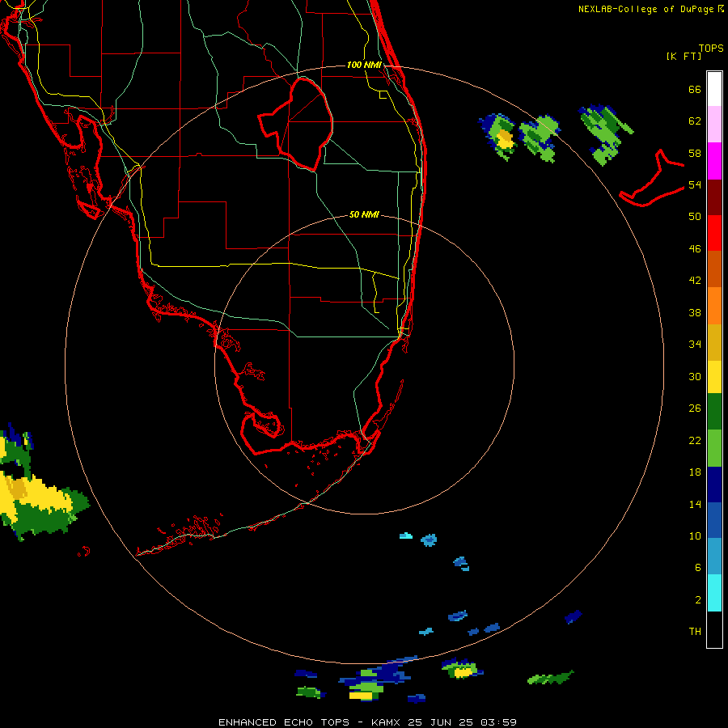Screen dimensions: 728x728
Task: Click the dark orange 46 kft swatch
Action: [x=714, y=269]
